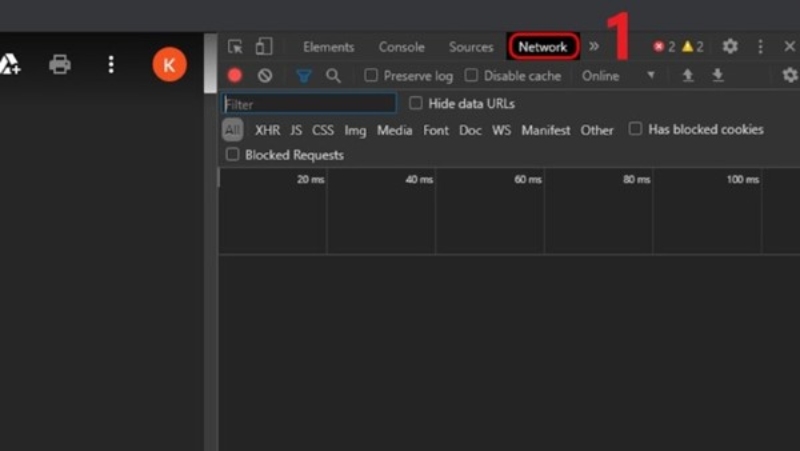The height and width of the screenshot is (451, 800).
Task: Enable Disable cache checkbox
Action: point(471,76)
